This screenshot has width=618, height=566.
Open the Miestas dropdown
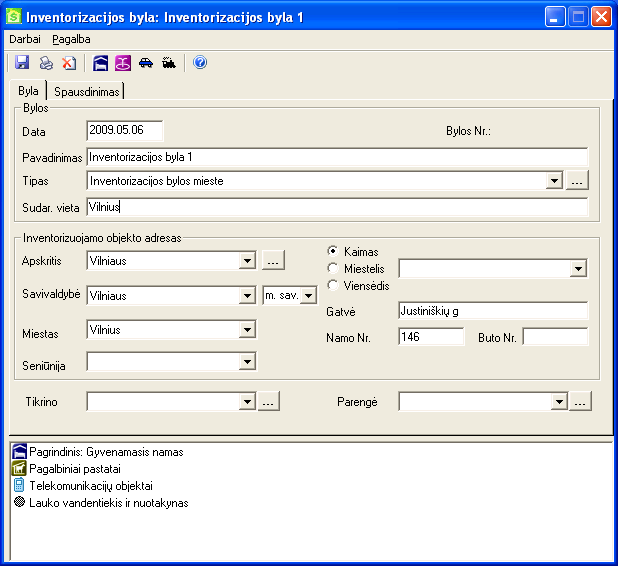[x=247, y=330]
